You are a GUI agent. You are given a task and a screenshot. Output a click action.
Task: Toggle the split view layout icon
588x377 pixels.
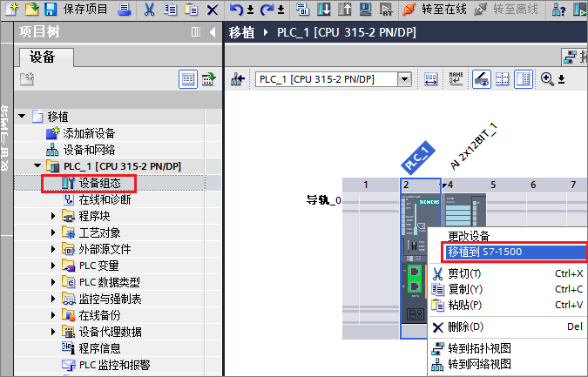524,79
